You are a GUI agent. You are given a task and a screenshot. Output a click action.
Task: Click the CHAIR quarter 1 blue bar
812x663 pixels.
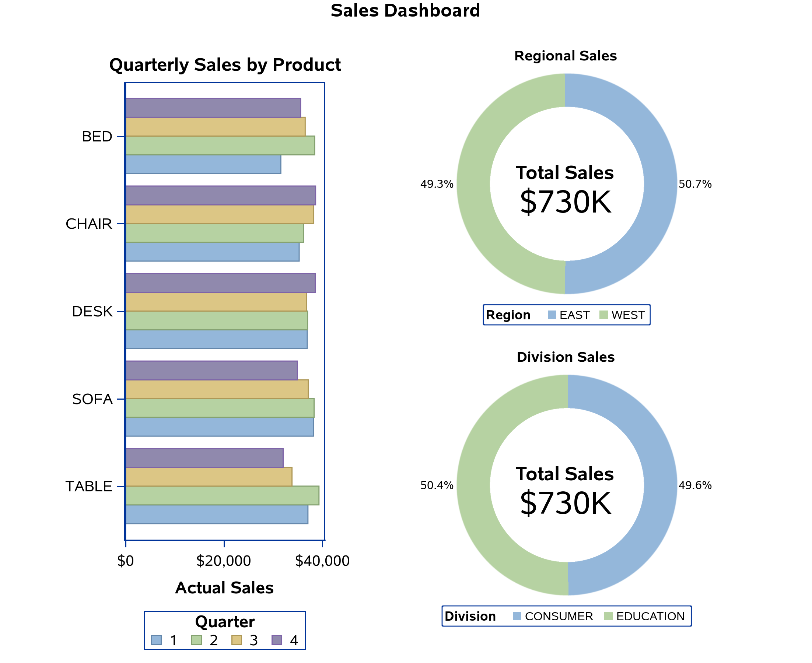click(213, 252)
